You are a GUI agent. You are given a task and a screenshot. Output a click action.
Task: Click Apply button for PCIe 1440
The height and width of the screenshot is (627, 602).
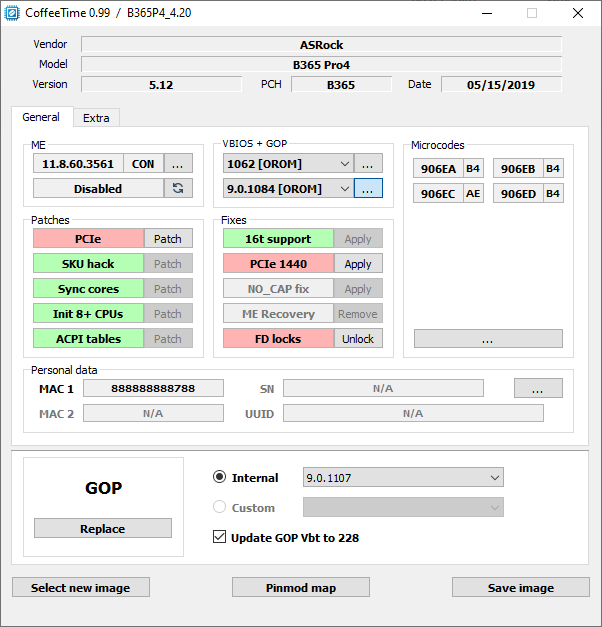point(358,264)
